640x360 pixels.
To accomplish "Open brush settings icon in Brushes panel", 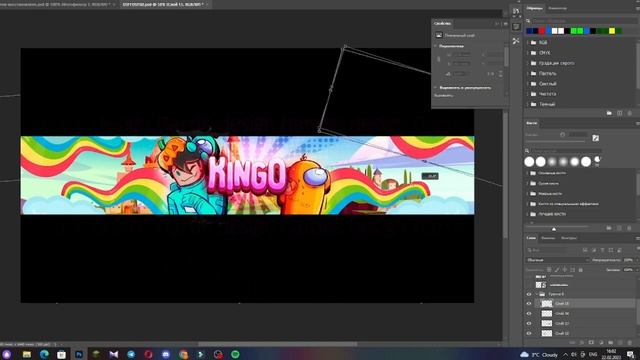I will click(x=596, y=138).
